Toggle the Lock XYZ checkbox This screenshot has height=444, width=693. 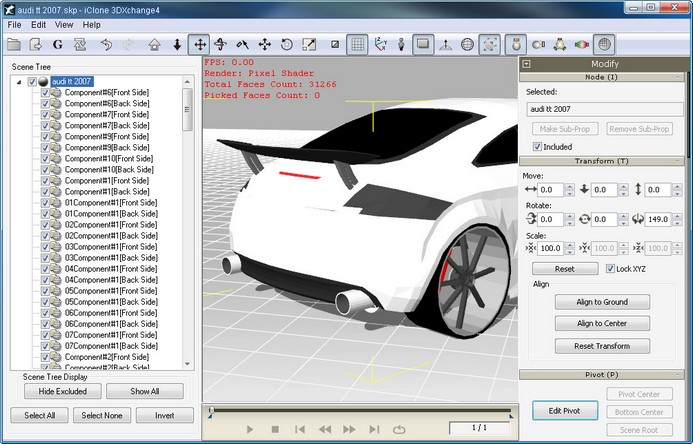tap(610, 269)
